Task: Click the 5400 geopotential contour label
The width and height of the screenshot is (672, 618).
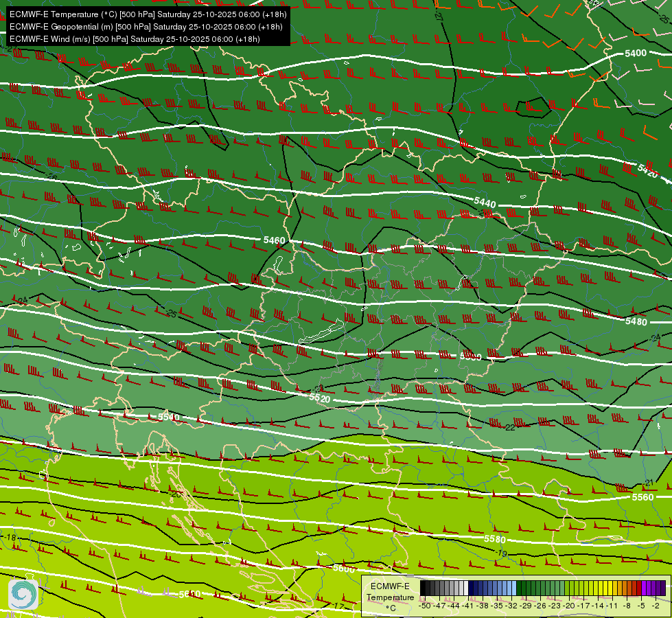Action: (635, 53)
